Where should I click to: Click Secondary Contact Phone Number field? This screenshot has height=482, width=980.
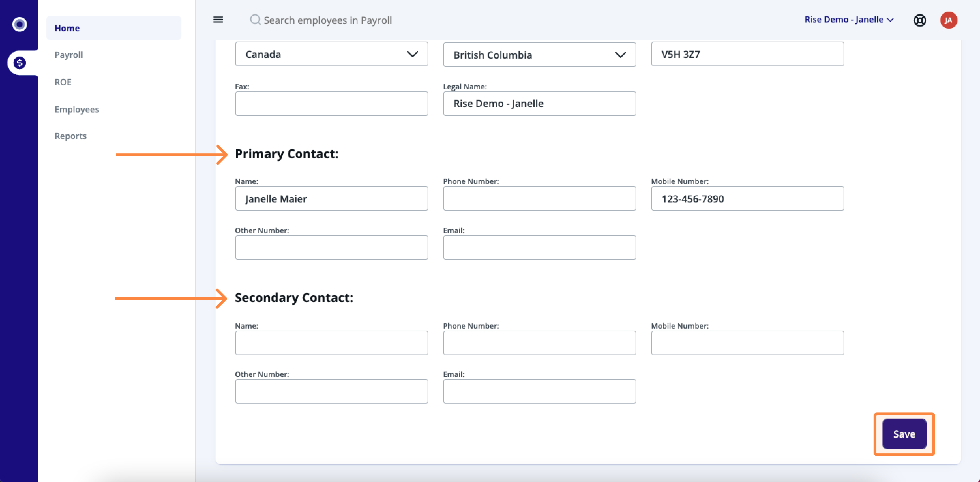539,343
